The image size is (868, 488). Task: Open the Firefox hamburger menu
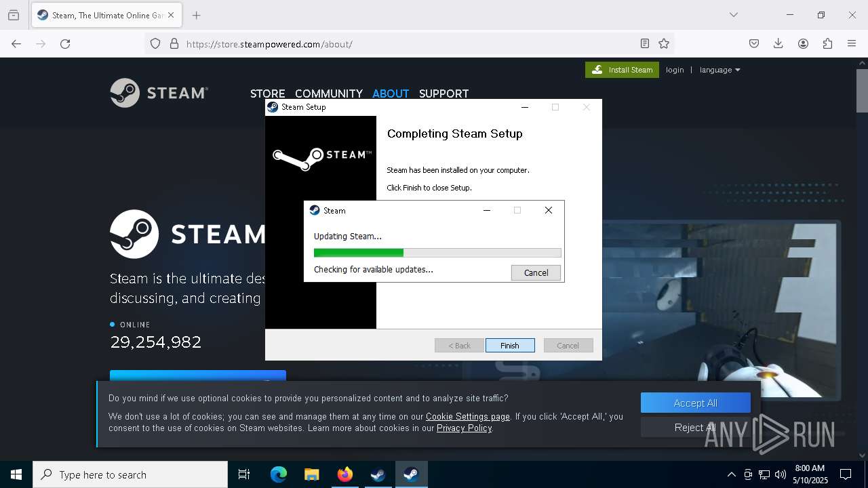pos(852,43)
